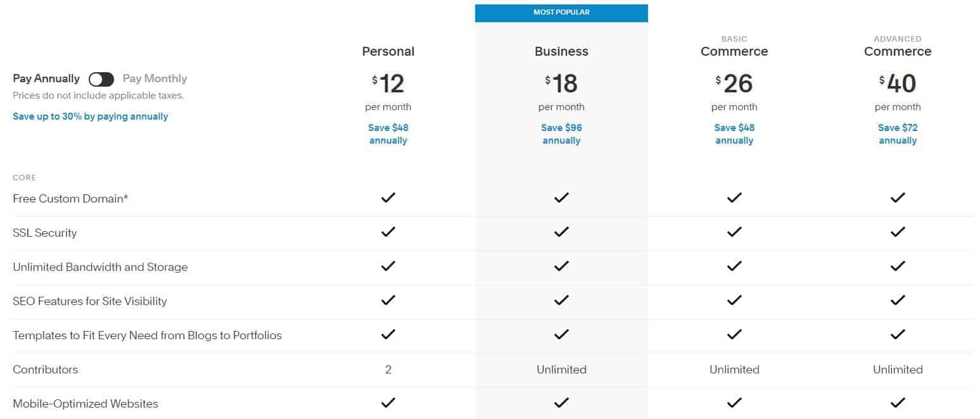Select the Business plan heading
The width and height of the screenshot is (980, 419).
pyautogui.click(x=561, y=51)
